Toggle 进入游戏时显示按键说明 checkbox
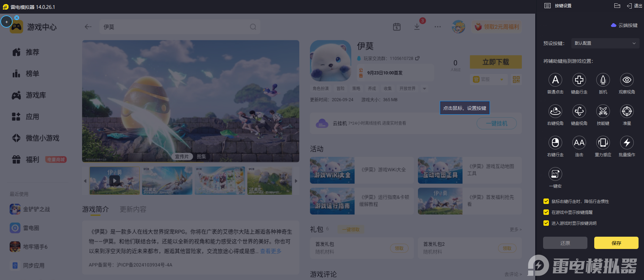Image resolution: width=644 pixels, height=280 pixels. click(546, 223)
